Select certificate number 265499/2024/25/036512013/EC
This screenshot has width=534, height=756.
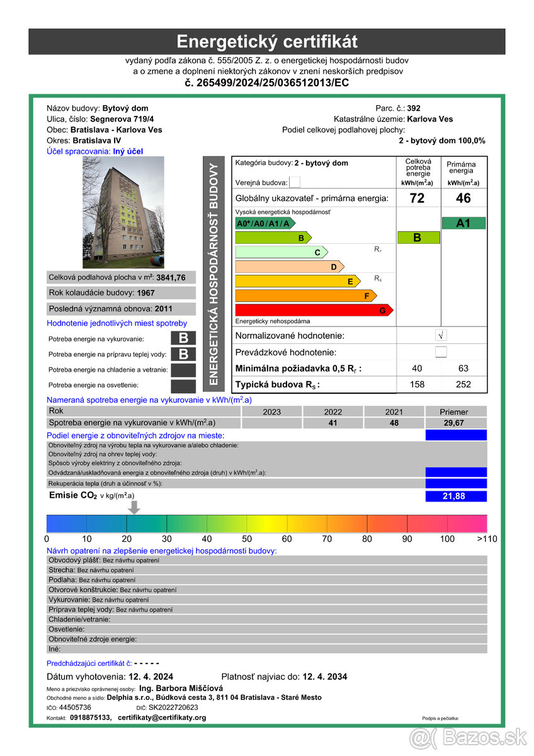click(x=266, y=83)
